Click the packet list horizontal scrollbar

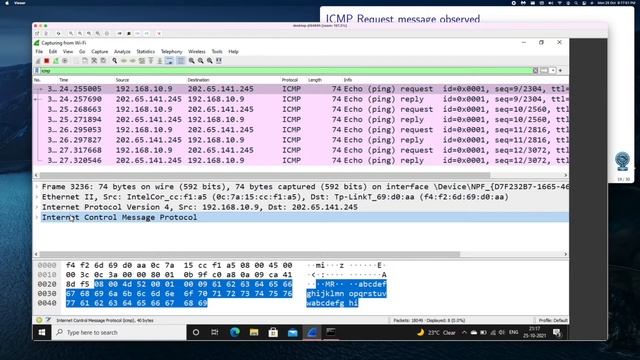point(264,175)
